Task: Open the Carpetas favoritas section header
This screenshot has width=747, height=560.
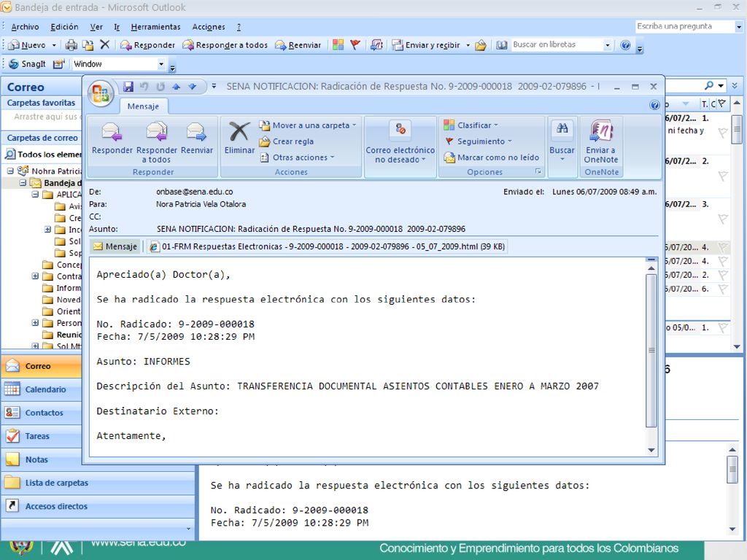Action: coord(42,102)
